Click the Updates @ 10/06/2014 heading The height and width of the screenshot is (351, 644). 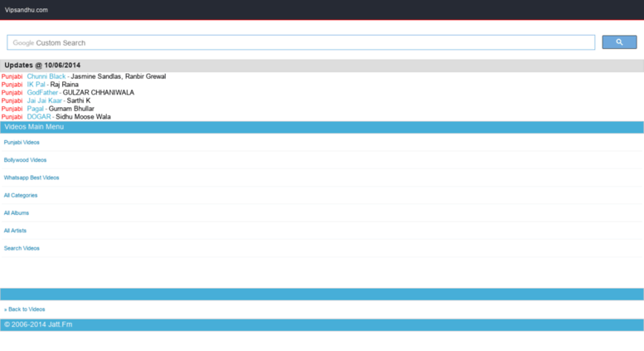click(42, 66)
